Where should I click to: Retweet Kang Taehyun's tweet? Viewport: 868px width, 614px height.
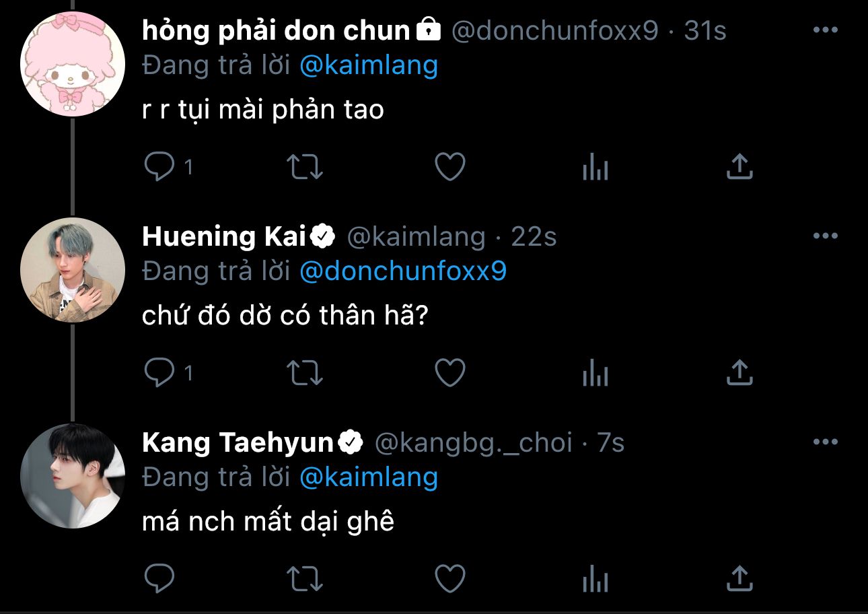(x=305, y=578)
